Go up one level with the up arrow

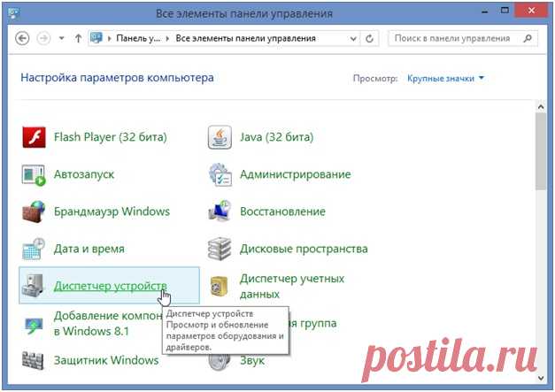pyautogui.click(x=78, y=38)
